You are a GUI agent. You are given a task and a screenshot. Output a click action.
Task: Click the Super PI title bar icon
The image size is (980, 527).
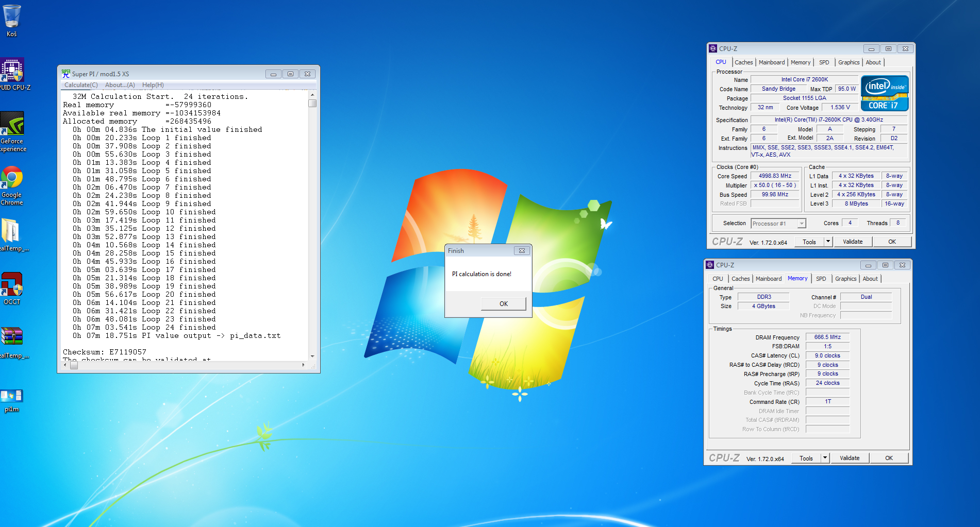66,74
